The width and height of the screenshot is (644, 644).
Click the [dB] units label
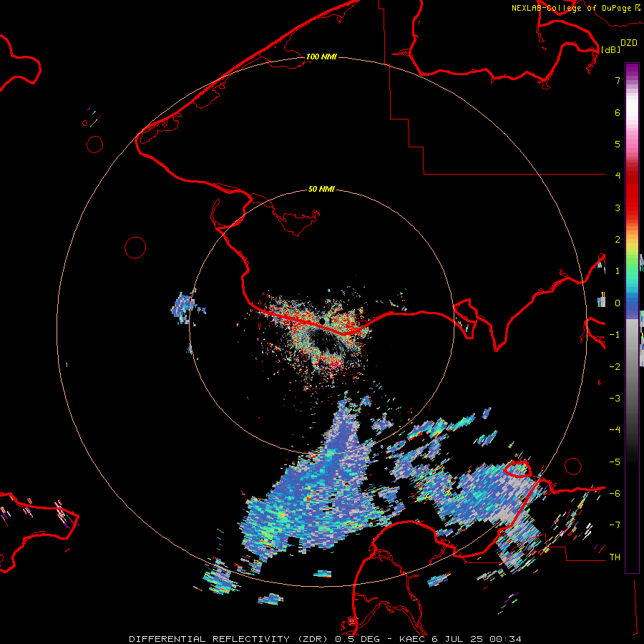[x=610, y=49]
